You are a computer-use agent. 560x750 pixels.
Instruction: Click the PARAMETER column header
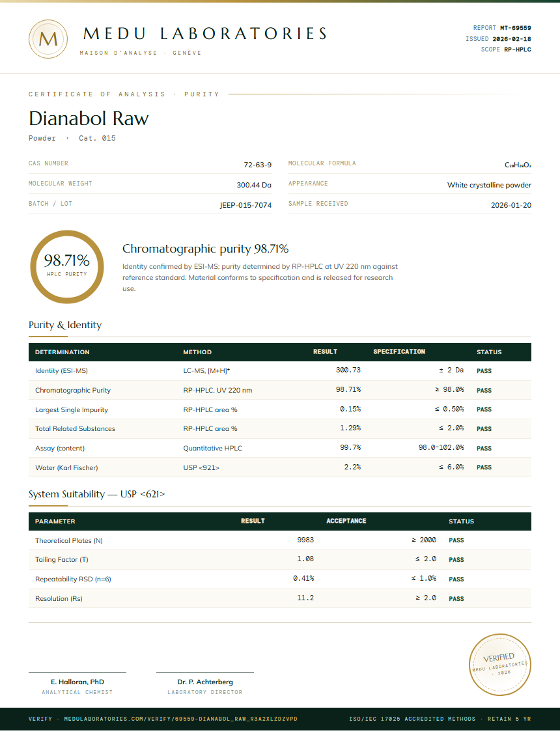55,521
